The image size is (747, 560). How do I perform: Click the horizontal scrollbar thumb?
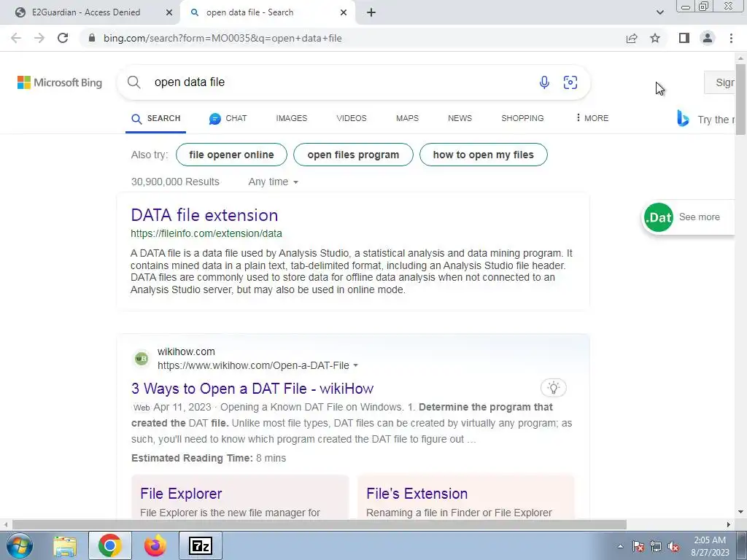[x=320, y=525]
